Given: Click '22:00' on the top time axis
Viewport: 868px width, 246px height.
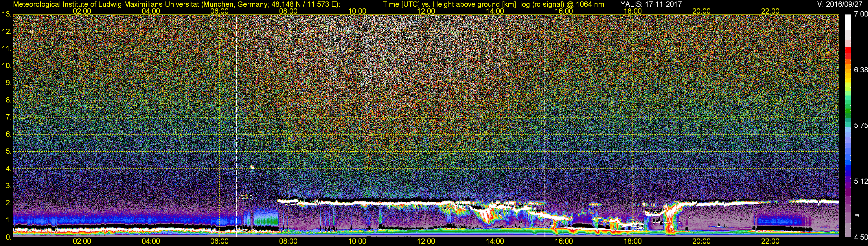Looking at the screenshot, I should coord(770,11).
